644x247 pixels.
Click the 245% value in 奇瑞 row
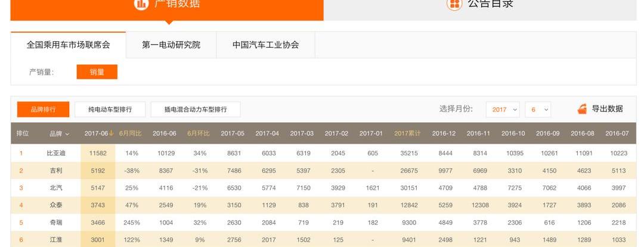[x=132, y=223]
